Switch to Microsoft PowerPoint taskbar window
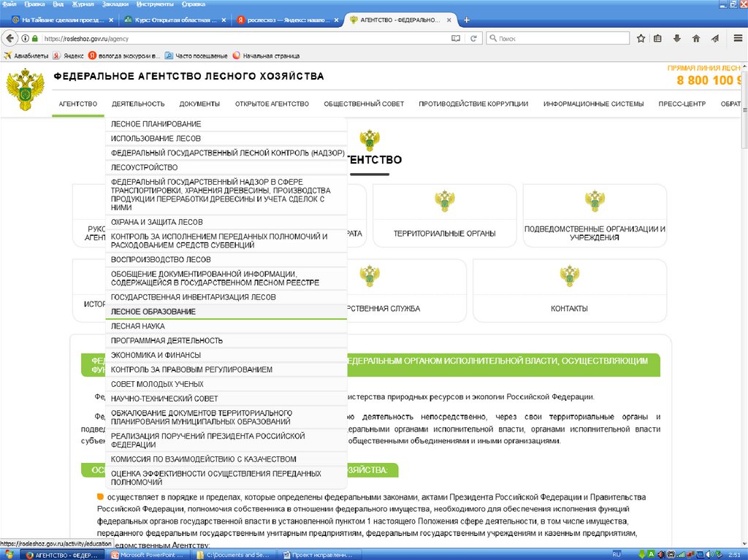Viewport: 748px width, 560px height. click(x=149, y=555)
